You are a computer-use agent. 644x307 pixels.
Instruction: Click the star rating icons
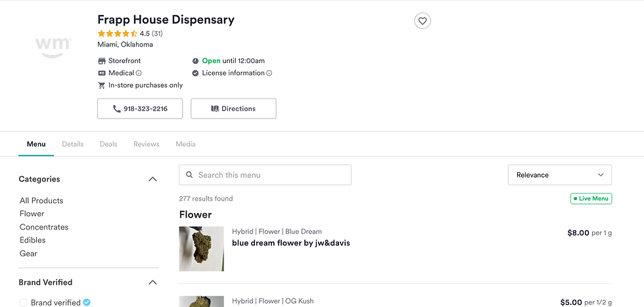[x=118, y=34]
